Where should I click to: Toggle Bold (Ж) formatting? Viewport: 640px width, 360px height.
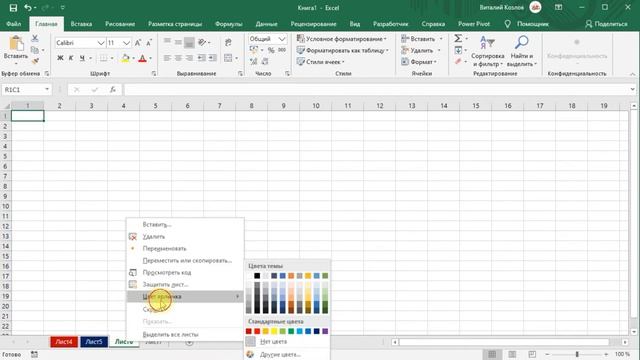coord(60,58)
